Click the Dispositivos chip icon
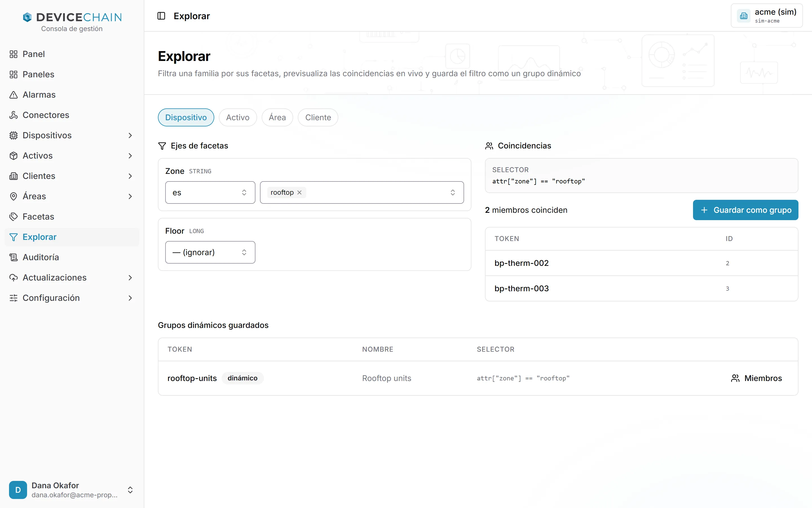The image size is (812, 508). 14,135
